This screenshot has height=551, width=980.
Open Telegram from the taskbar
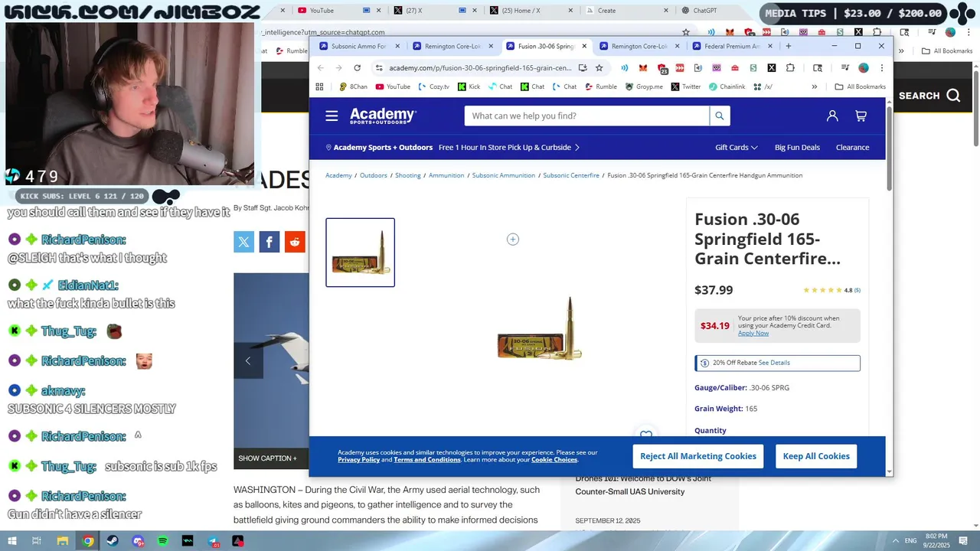coord(214,541)
